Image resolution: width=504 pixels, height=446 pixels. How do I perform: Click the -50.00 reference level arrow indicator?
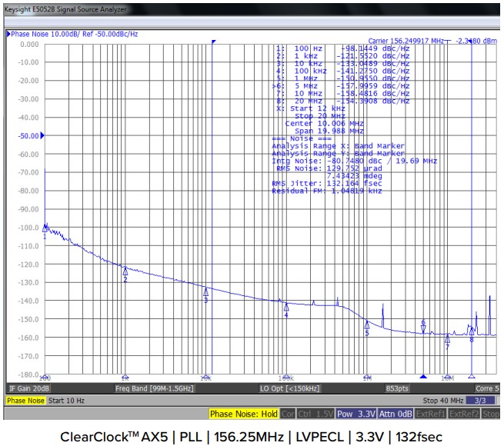pos(42,135)
